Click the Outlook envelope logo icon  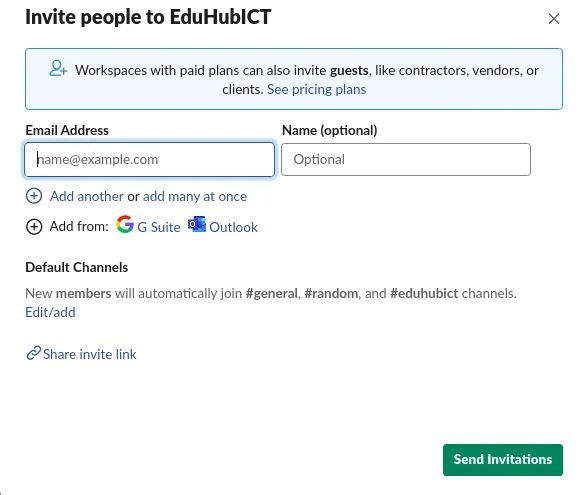197,224
